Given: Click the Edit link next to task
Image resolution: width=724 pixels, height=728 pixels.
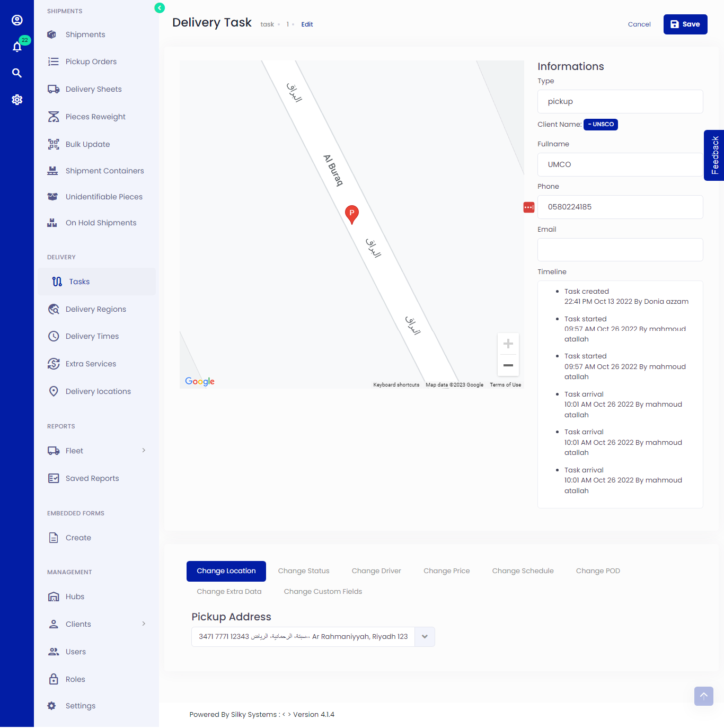Looking at the screenshot, I should point(307,24).
